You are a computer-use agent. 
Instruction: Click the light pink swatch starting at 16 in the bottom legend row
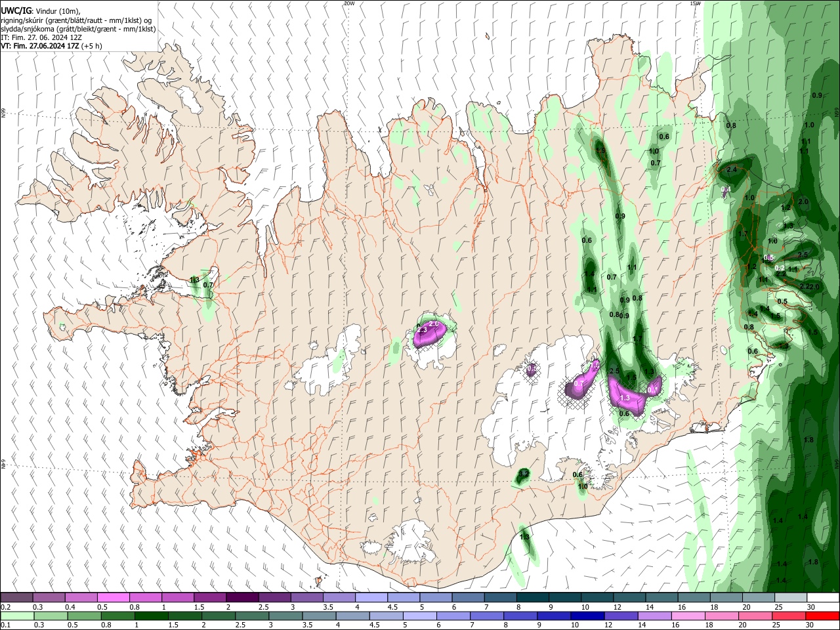point(688,616)
